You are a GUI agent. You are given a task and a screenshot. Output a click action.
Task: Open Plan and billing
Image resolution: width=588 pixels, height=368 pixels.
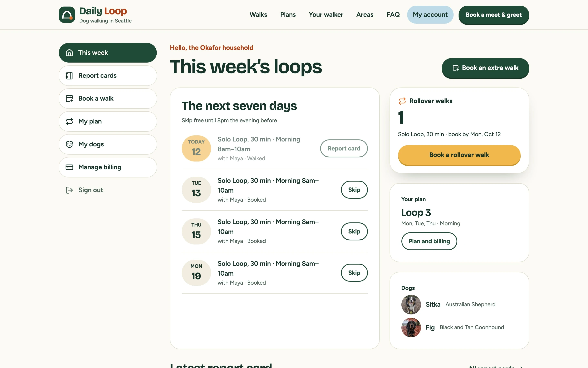(429, 241)
